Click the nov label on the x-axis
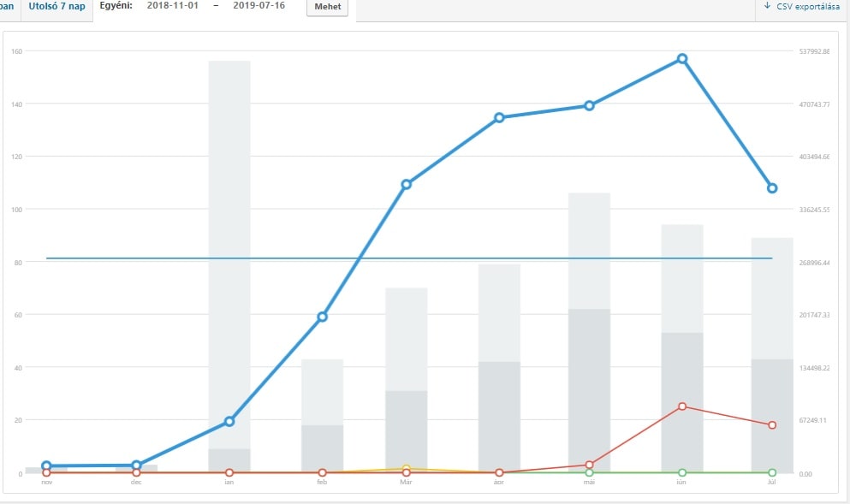 pyautogui.click(x=46, y=482)
